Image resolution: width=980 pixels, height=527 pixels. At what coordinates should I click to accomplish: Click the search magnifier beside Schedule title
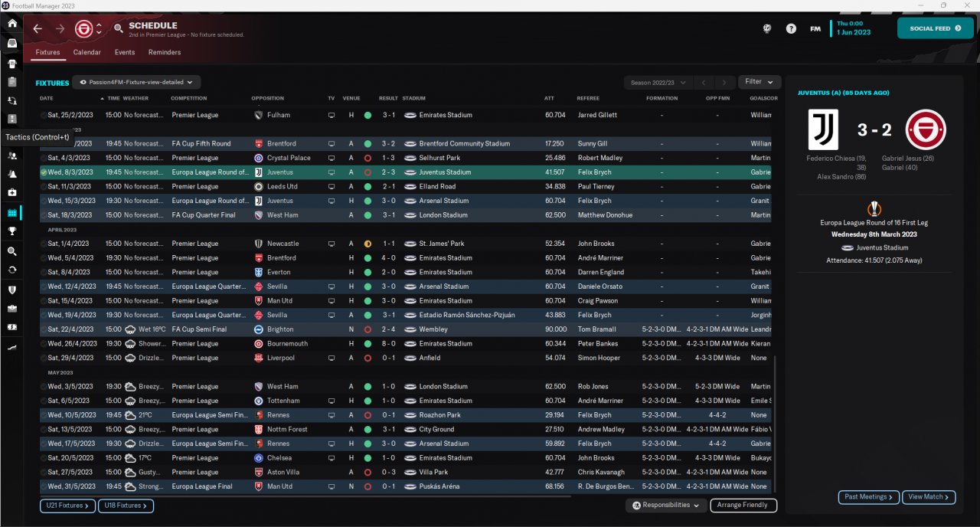click(118, 29)
